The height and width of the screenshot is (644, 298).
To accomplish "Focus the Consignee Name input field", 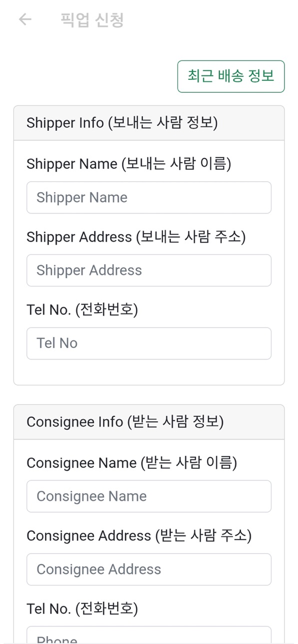I will pyautogui.click(x=149, y=496).
